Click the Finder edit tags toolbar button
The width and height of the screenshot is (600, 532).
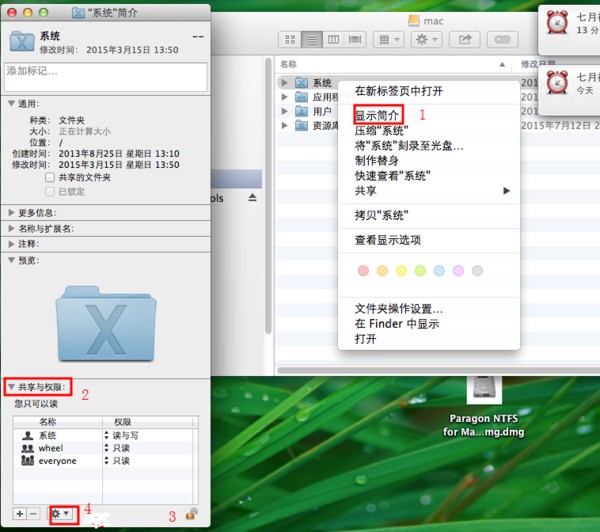tap(502, 39)
